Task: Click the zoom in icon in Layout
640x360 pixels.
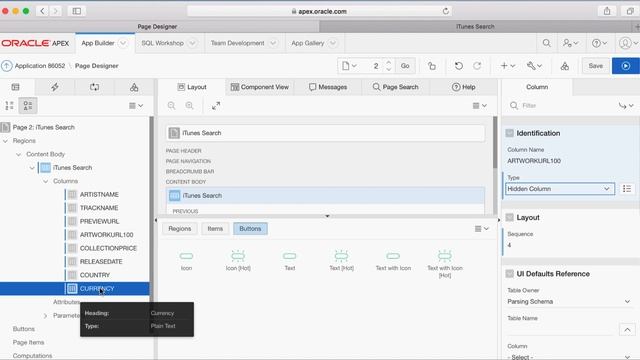Action: 189,106
